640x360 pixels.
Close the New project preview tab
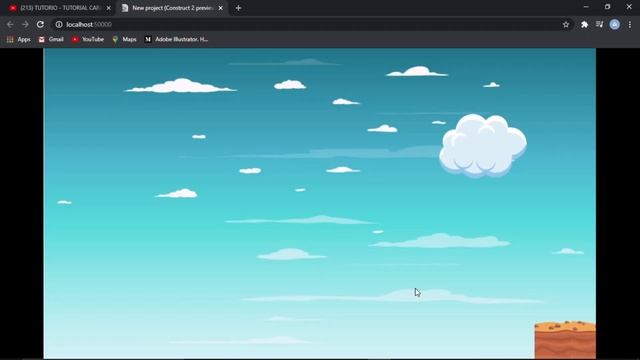pos(220,8)
